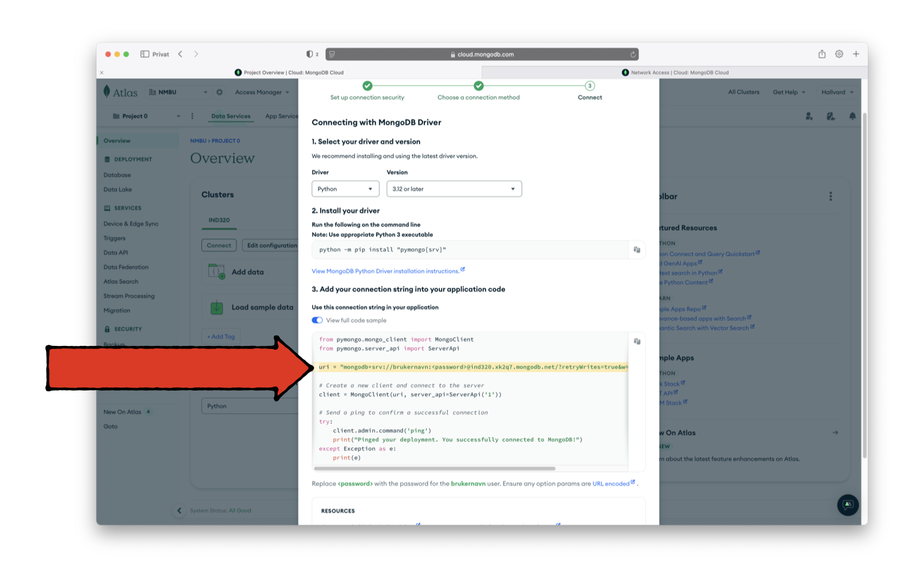Open project activity feed icon
This screenshot has height=567, width=924.
pyautogui.click(x=830, y=116)
